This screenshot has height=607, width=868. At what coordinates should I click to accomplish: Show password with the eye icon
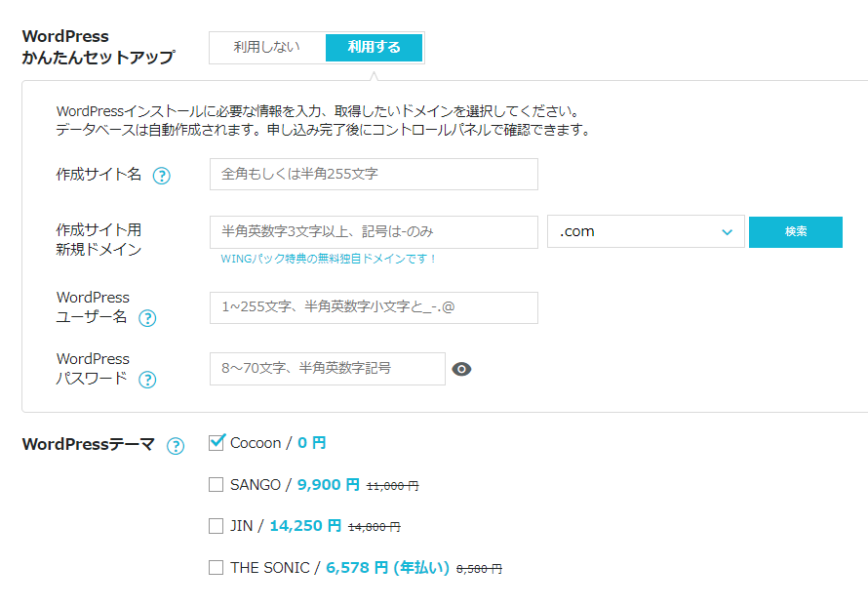tap(461, 369)
